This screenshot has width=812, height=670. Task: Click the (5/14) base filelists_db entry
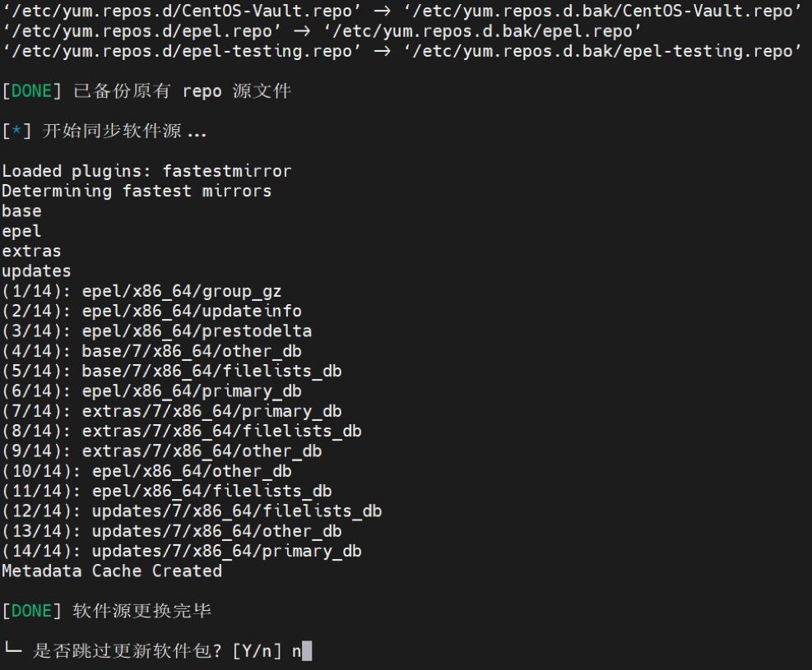coord(171,371)
